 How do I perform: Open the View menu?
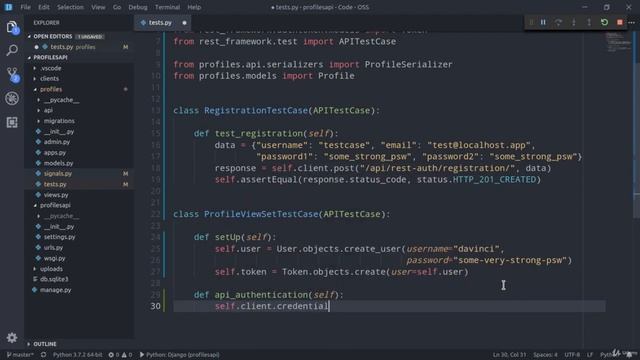tap(98, 7)
